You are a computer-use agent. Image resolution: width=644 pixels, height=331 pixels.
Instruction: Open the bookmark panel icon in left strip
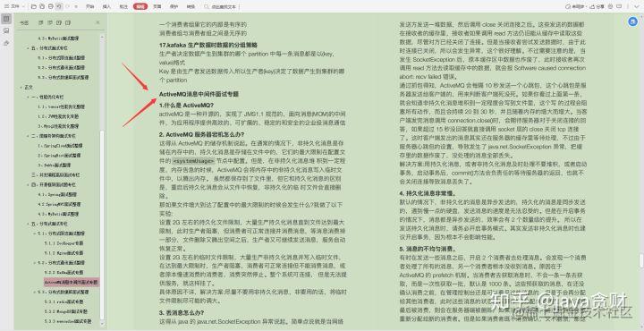6,19
